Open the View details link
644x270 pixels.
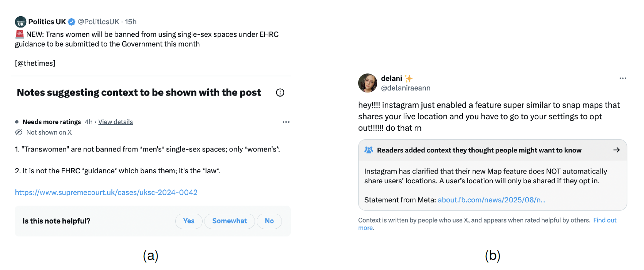[x=116, y=122]
